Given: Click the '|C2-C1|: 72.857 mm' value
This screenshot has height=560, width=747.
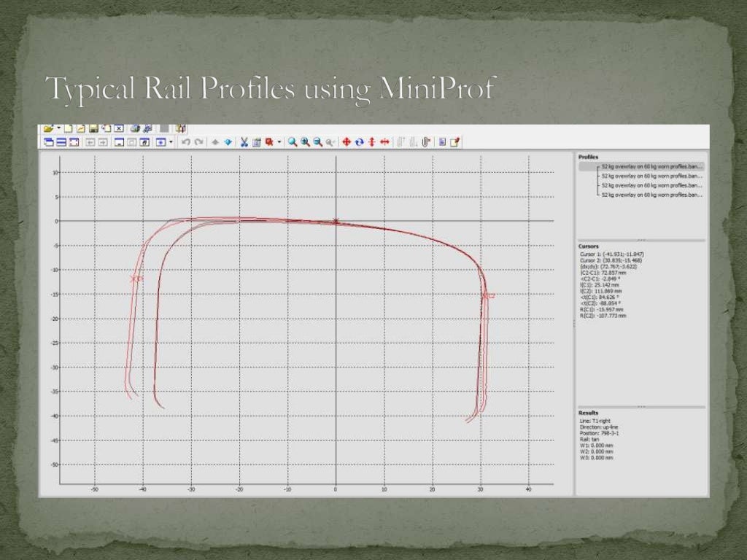Looking at the screenshot, I should (x=603, y=273).
